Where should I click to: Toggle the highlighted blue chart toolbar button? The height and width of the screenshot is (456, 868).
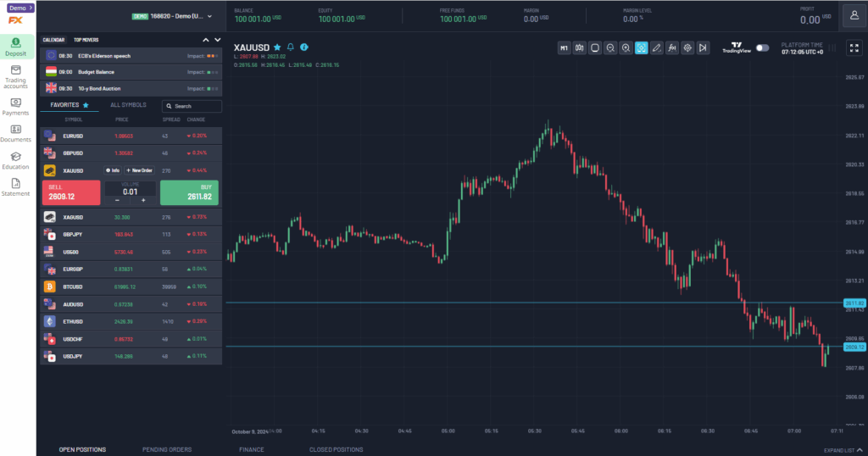pyautogui.click(x=641, y=48)
